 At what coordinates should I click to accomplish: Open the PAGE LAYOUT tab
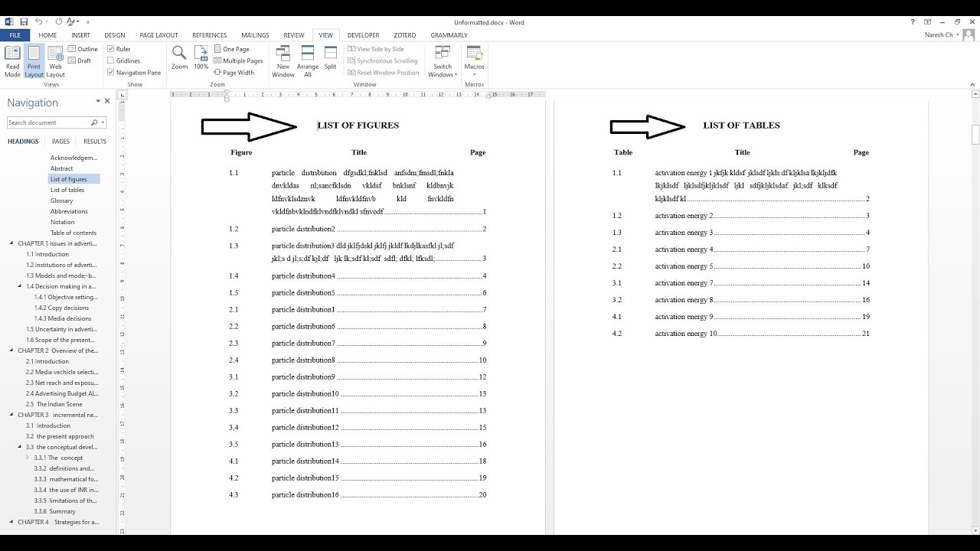(158, 35)
